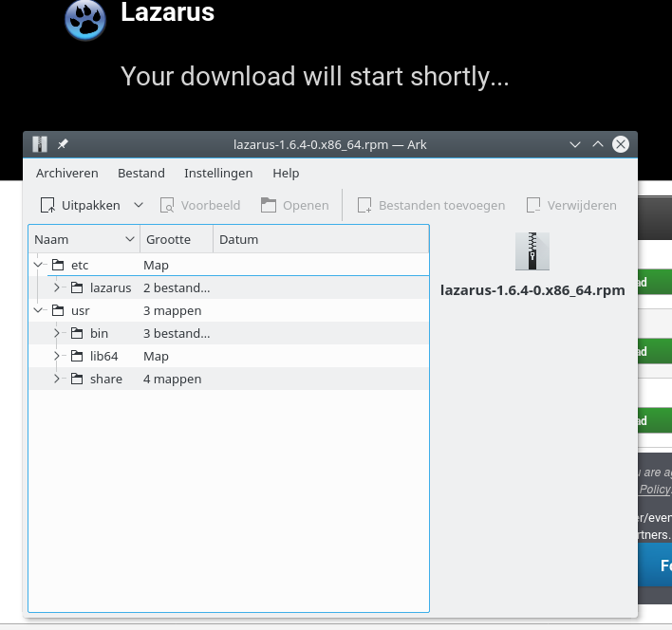Viewport: 672px width, 630px height.
Task: Select the lib64 folder icon
Action: pos(77,356)
